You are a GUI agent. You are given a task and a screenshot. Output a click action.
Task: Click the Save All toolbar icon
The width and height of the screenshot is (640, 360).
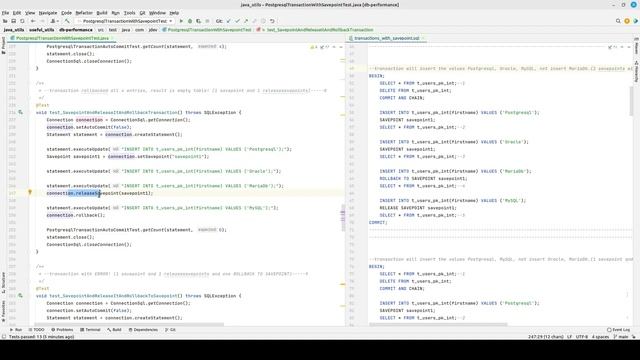13,21
